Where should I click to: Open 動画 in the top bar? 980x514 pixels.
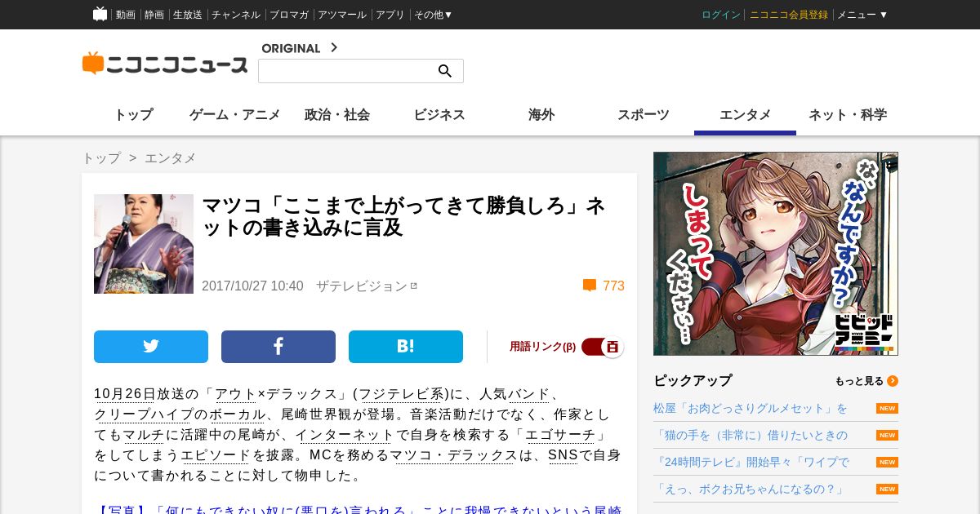[x=126, y=15]
